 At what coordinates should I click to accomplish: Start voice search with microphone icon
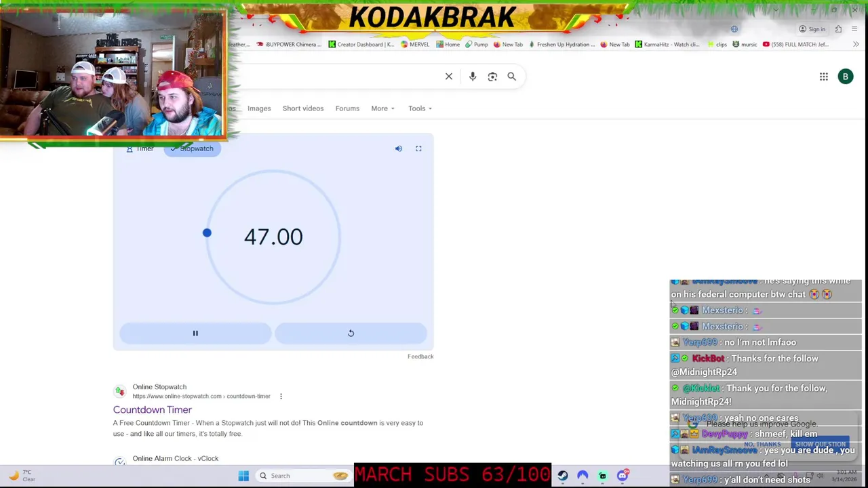[x=473, y=77]
